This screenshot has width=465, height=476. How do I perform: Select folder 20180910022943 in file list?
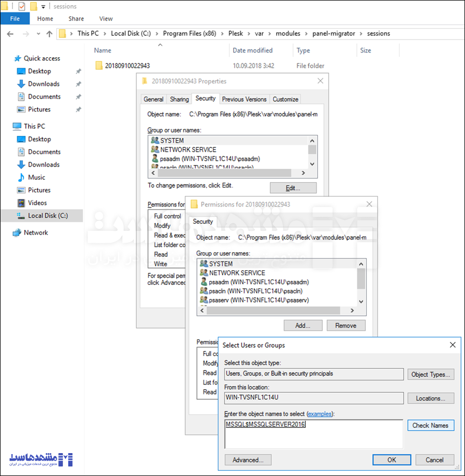coord(127,65)
